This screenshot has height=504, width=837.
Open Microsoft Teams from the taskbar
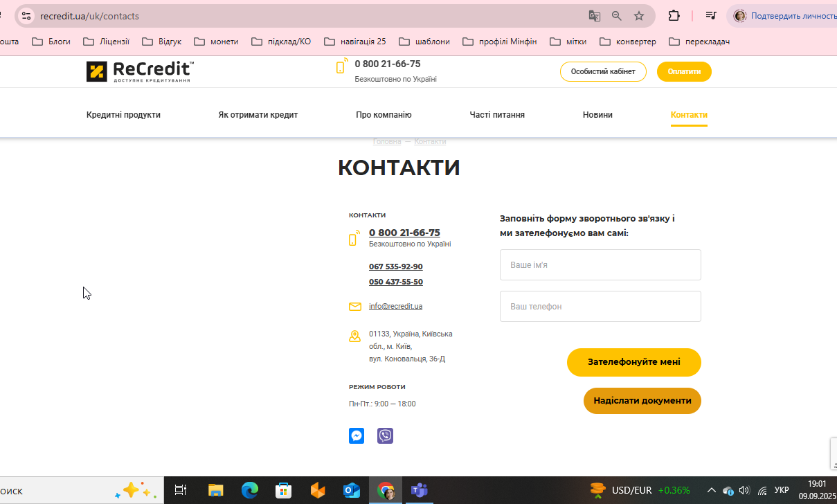pos(419,490)
